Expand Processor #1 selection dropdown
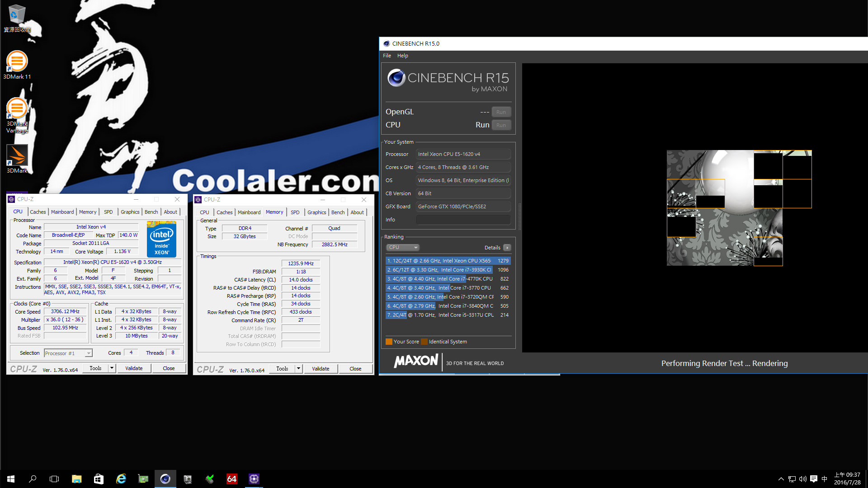868x488 pixels. pos(68,353)
